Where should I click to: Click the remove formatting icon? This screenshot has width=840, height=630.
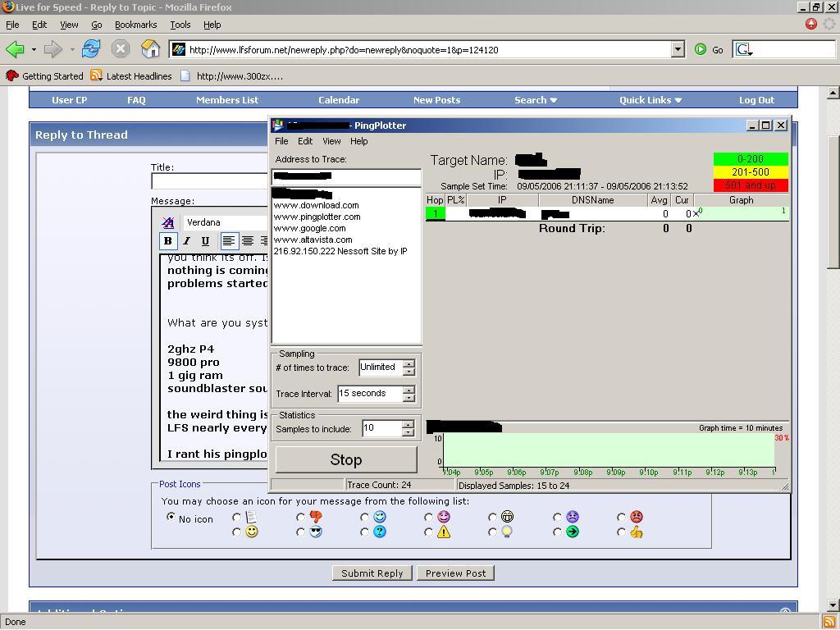pos(167,222)
